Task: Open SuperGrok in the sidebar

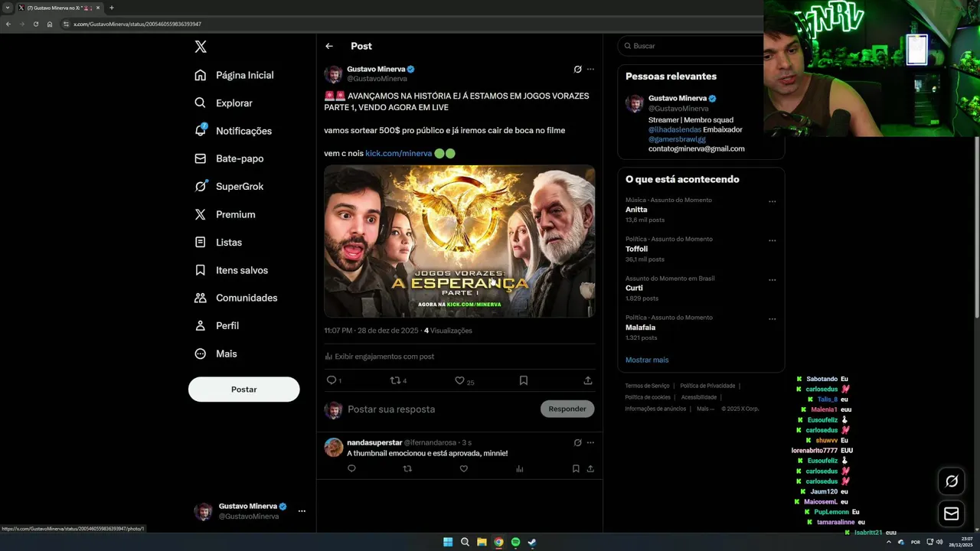Action: click(x=229, y=187)
